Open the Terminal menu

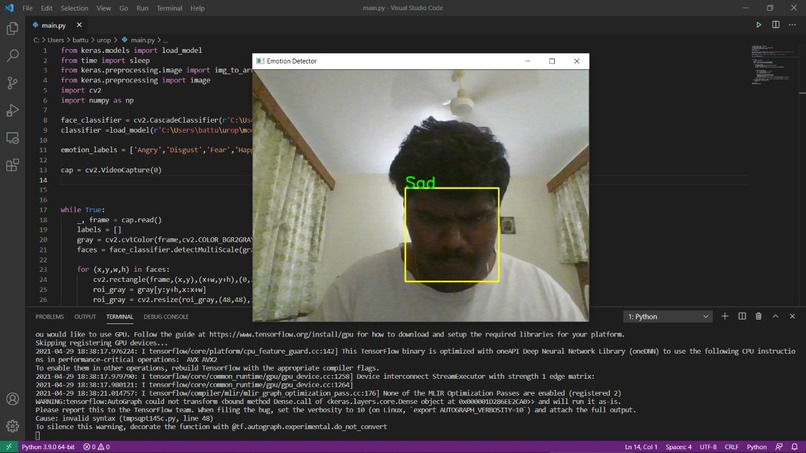169,8
